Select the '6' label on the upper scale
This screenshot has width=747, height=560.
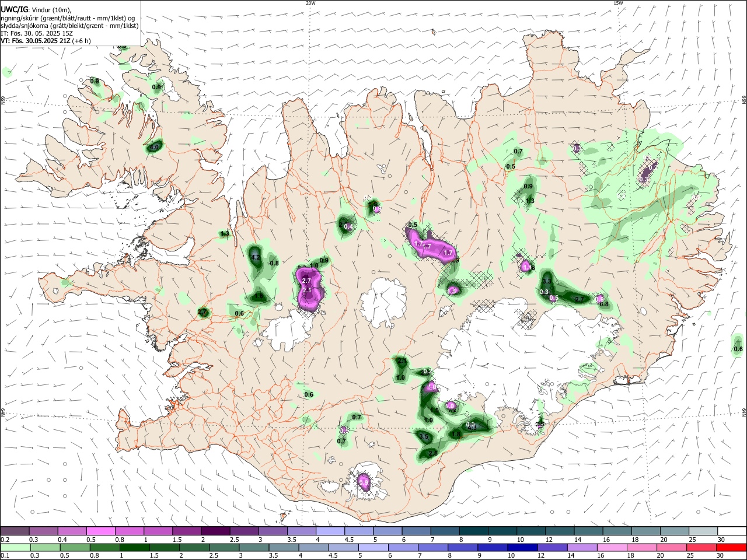tap(403, 540)
